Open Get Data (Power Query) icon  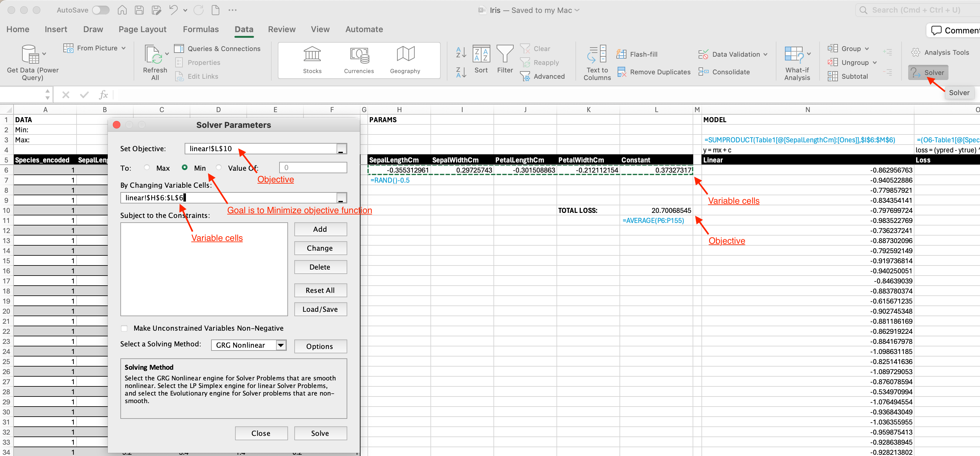click(31, 54)
